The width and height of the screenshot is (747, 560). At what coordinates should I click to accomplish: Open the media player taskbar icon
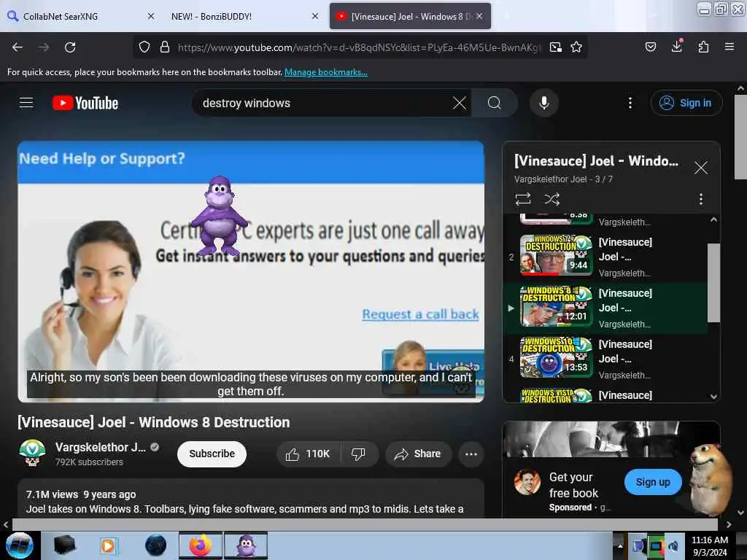(108, 545)
